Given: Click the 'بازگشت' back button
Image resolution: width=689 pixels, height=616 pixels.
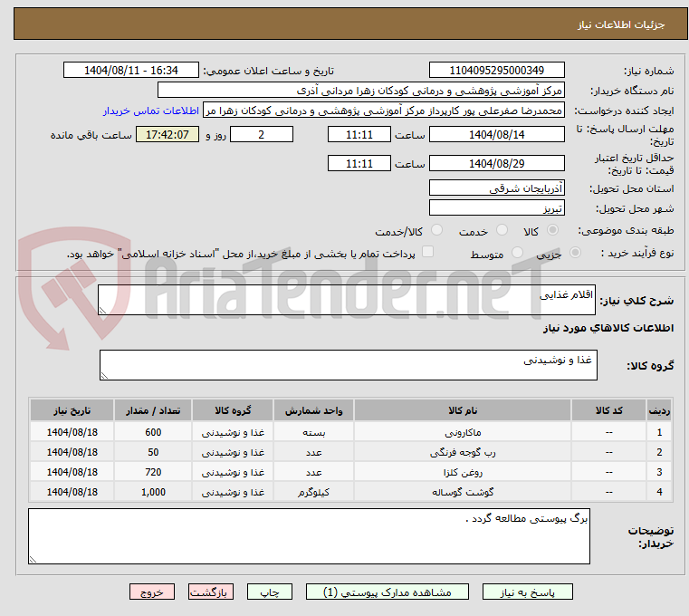Looking at the screenshot, I should pos(211,592).
